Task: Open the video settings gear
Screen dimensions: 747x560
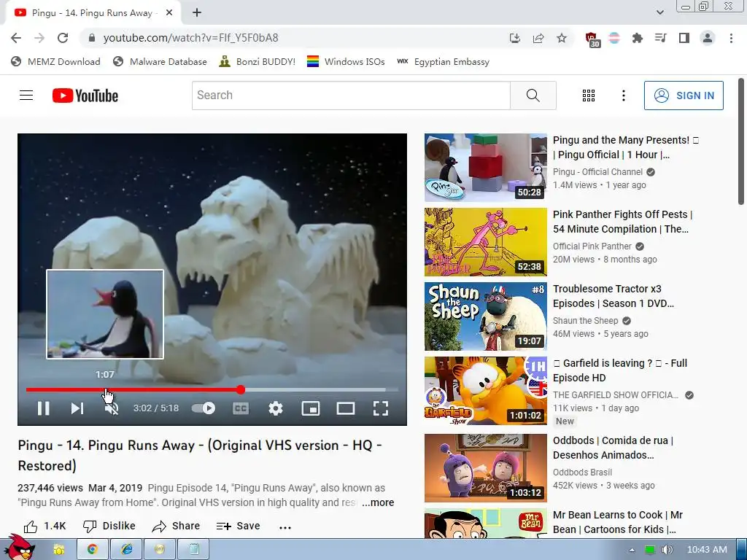Action: (x=275, y=408)
